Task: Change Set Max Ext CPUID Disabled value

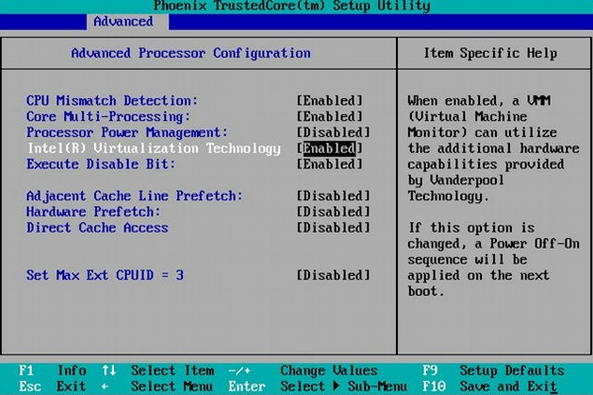Action: click(x=333, y=275)
